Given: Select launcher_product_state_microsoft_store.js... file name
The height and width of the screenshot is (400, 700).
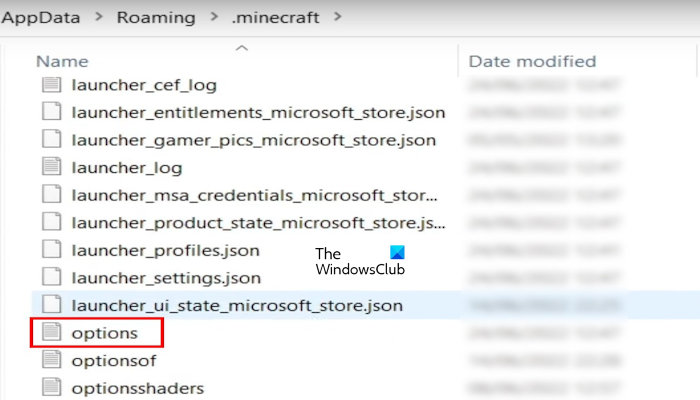Looking at the screenshot, I should coord(258,223).
